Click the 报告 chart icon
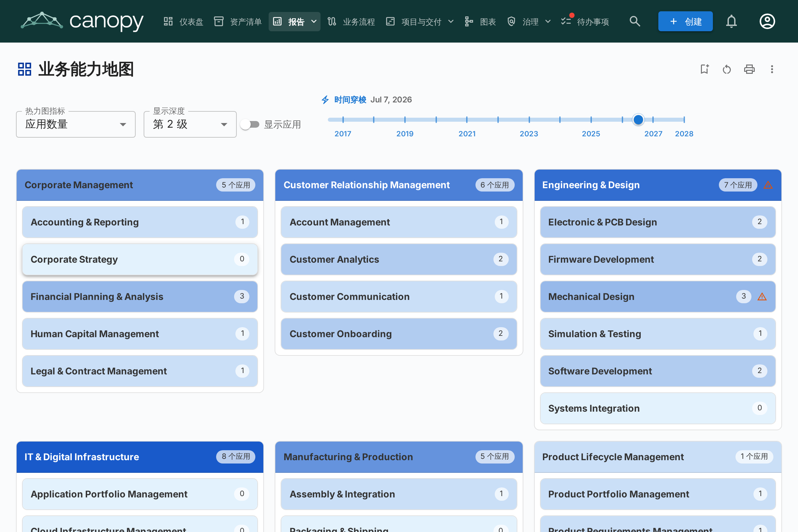Image resolution: width=798 pixels, height=532 pixels. click(278, 22)
